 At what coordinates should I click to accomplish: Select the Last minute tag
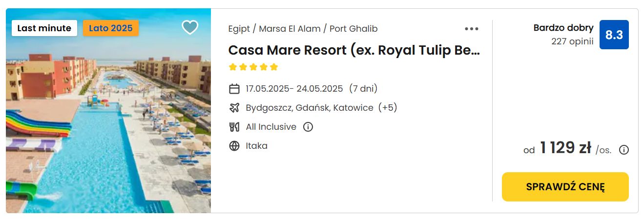(x=44, y=28)
